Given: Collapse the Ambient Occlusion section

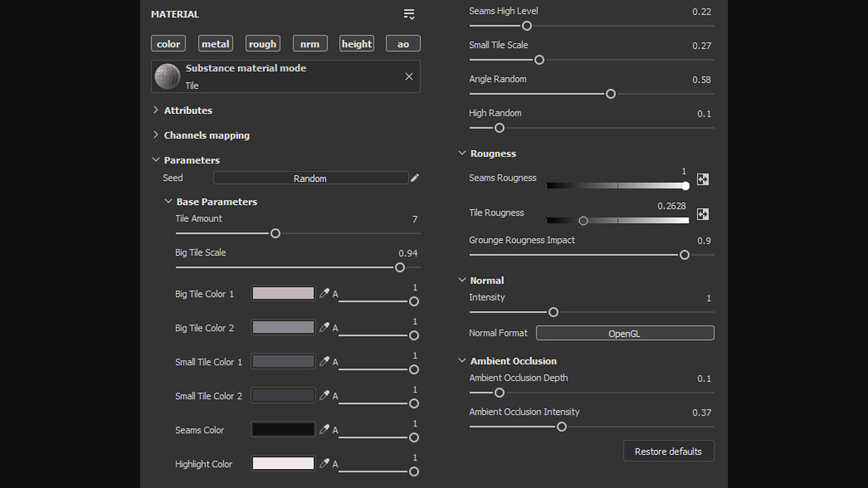Looking at the screenshot, I should click(x=462, y=361).
